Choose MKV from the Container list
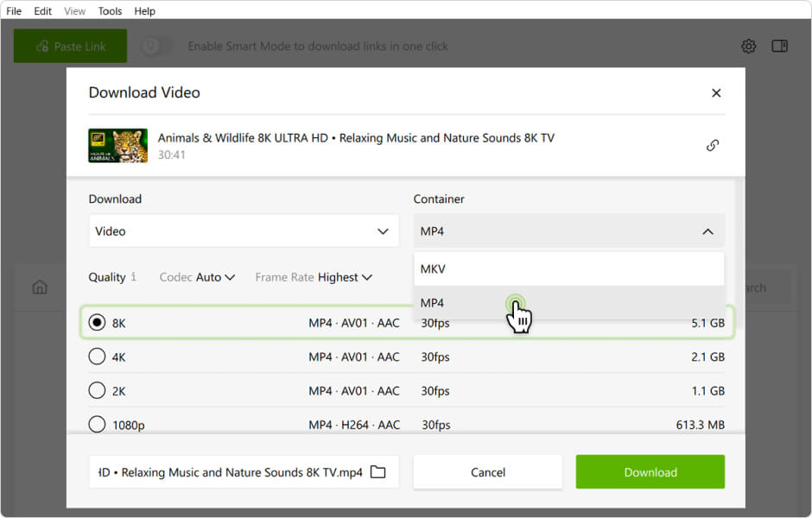 pyautogui.click(x=568, y=269)
